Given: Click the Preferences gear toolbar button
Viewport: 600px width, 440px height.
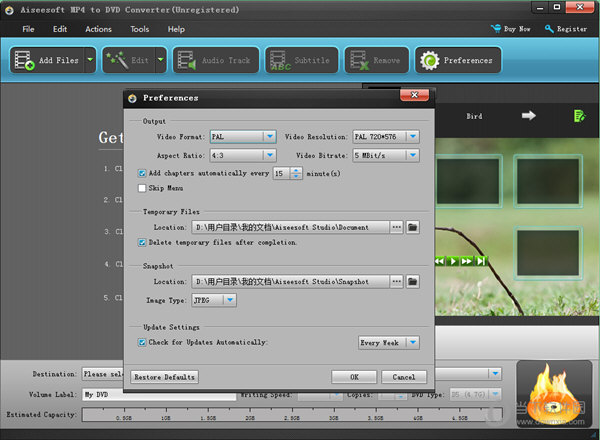Looking at the screenshot, I should point(458,60).
